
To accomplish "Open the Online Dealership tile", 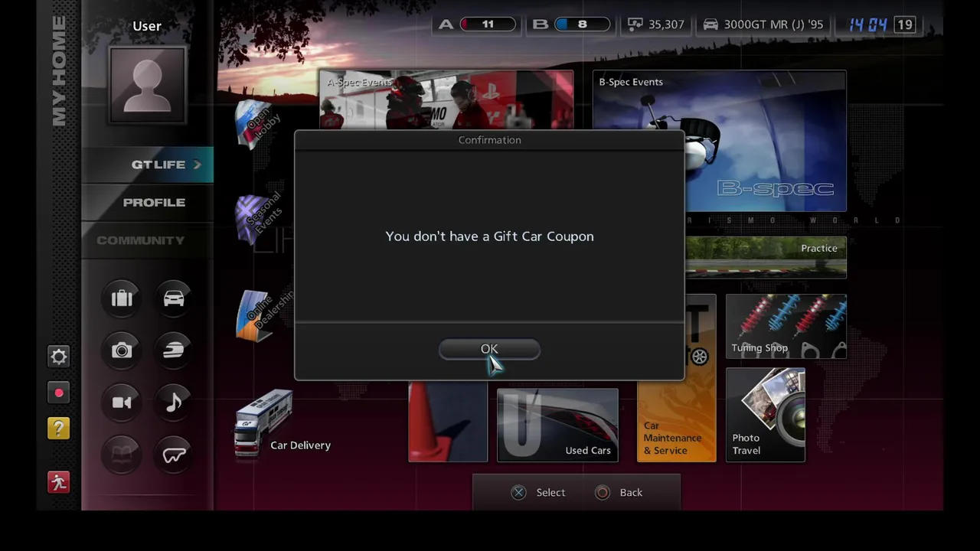I will point(264,314).
